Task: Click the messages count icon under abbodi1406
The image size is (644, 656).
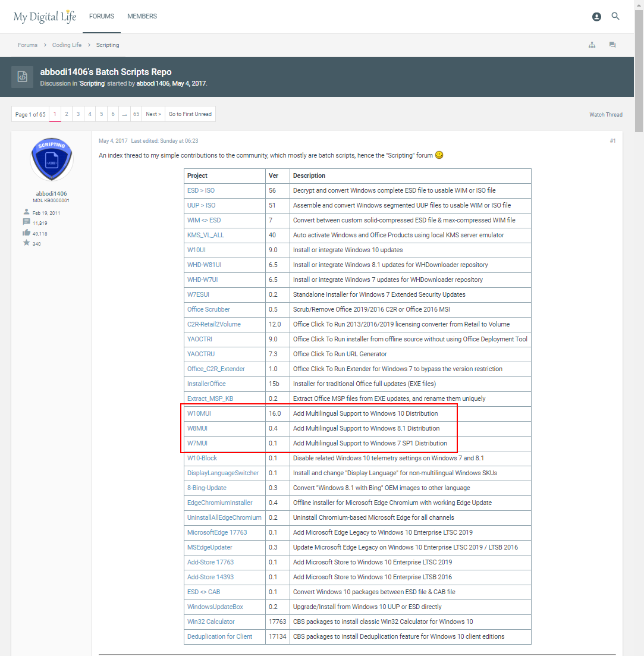Action: pos(26,222)
